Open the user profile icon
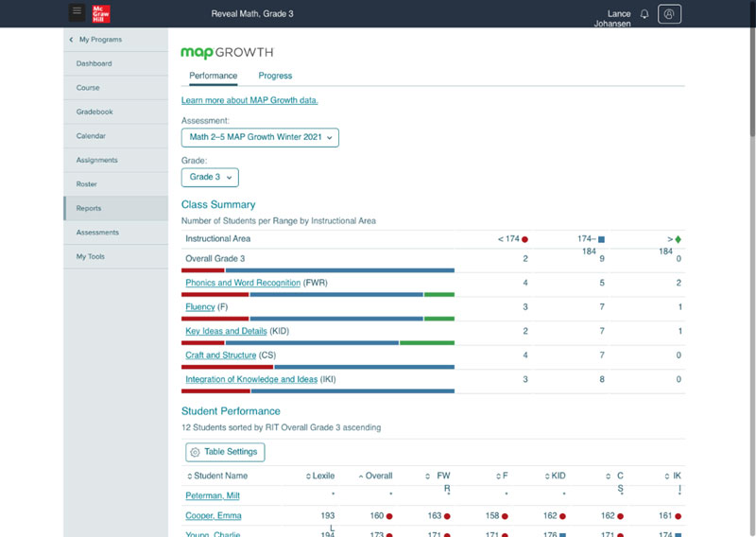 669,14
